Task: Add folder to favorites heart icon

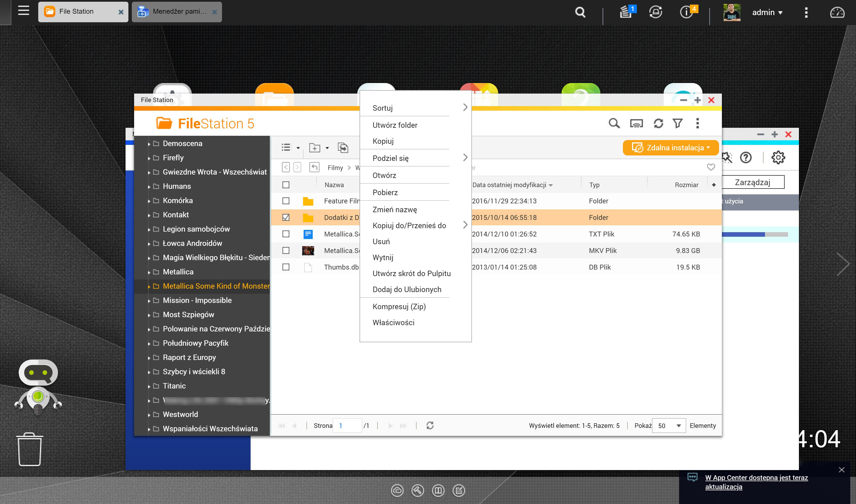Action: pyautogui.click(x=710, y=167)
